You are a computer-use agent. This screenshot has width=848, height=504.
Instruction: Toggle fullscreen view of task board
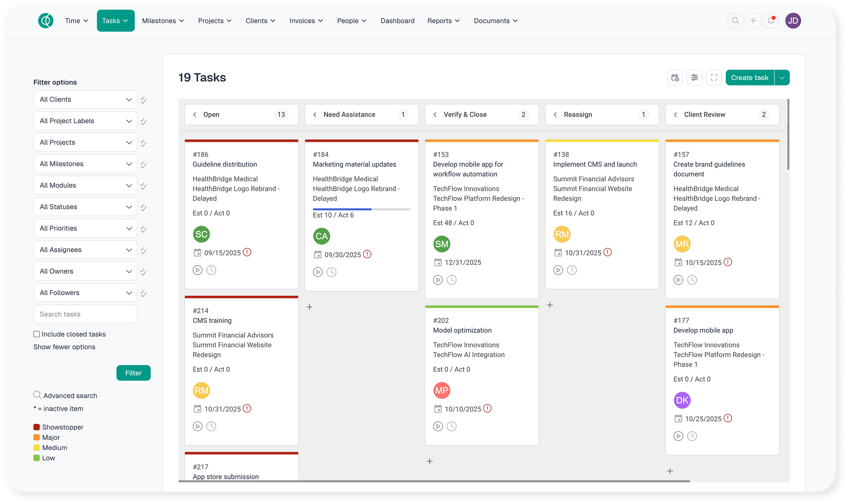point(714,78)
